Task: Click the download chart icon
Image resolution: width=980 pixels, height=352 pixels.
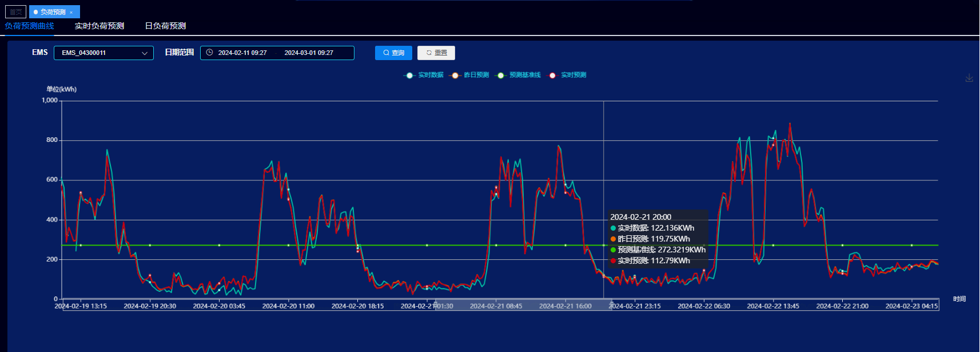Action: click(969, 78)
